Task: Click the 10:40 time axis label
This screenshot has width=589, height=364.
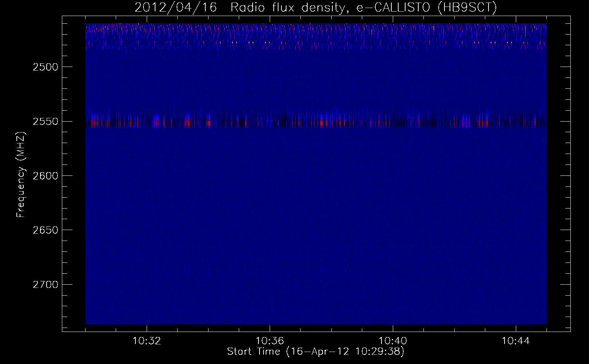Action: [393, 341]
